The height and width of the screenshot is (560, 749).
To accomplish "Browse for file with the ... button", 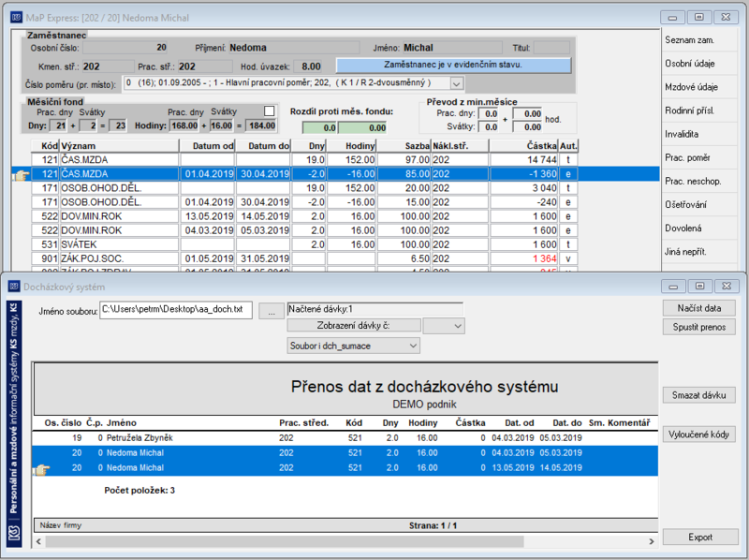I will point(272,311).
